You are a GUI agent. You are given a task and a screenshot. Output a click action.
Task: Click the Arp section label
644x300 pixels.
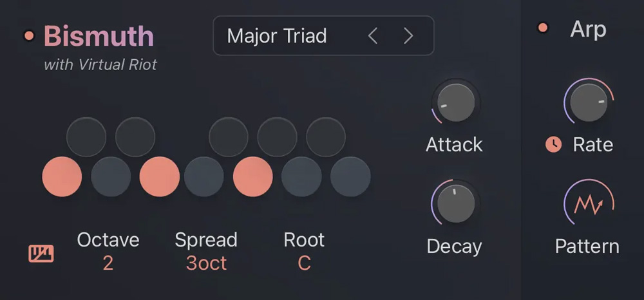pyautogui.click(x=588, y=29)
